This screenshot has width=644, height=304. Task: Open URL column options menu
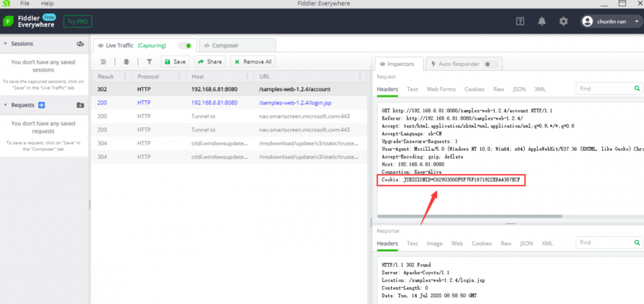click(x=360, y=77)
